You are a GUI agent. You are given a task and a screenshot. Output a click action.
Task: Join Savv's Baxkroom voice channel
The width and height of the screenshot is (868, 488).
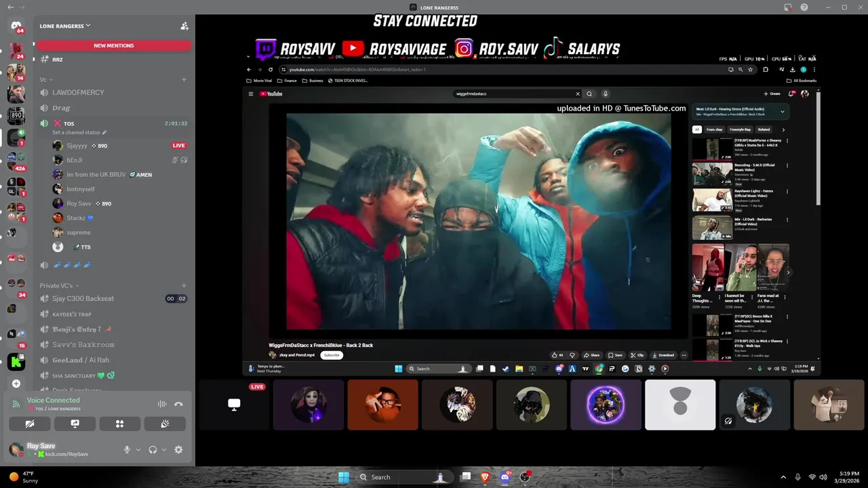point(113,344)
